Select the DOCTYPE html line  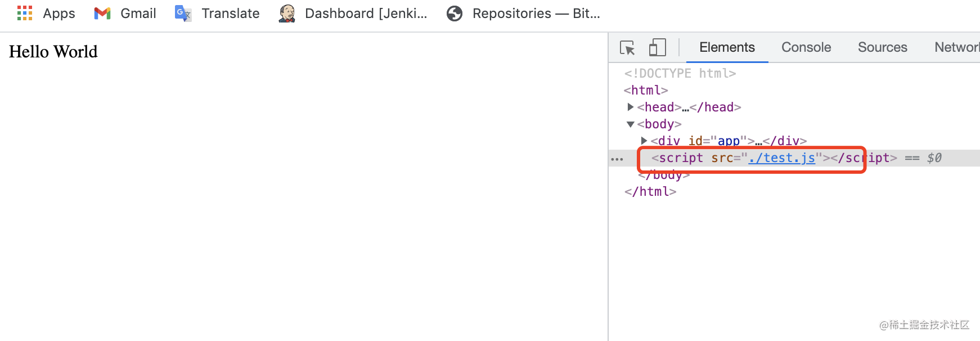680,74
